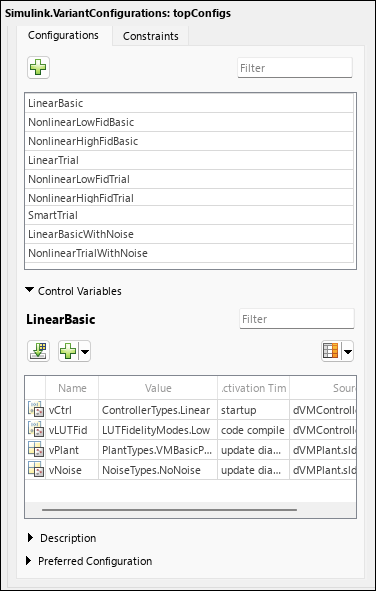376x591 pixels.
Task: Click the control variables Filter field
Action: [x=297, y=319]
